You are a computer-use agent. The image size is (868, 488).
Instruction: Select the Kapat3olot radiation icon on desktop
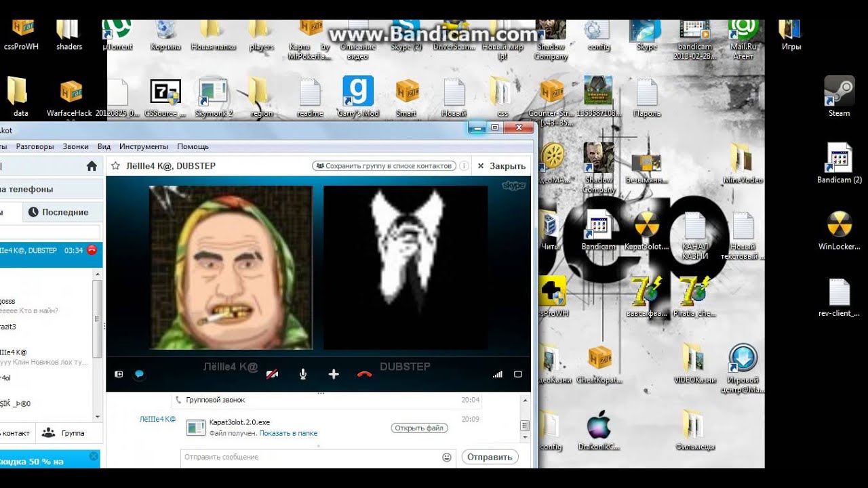pyautogui.click(x=646, y=232)
